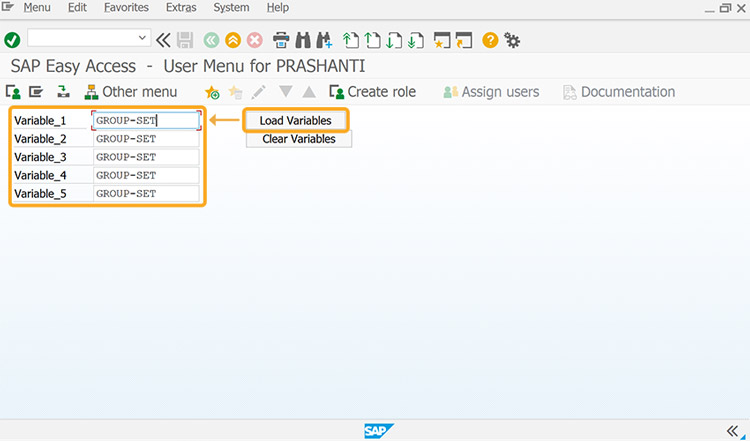Focus the Variable_4 input field
The height and width of the screenshot is (441, 750).
pyautogui.click(x=146, y=176)
